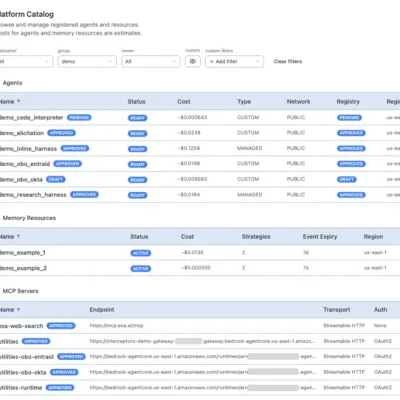Open the demo_elicitation agent

pyautogui.click(x=22, y=133)
